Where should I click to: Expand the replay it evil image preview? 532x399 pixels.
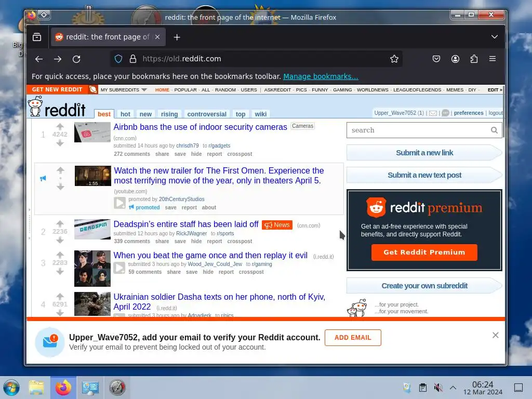pyautogui.click(x=119, y=268)
